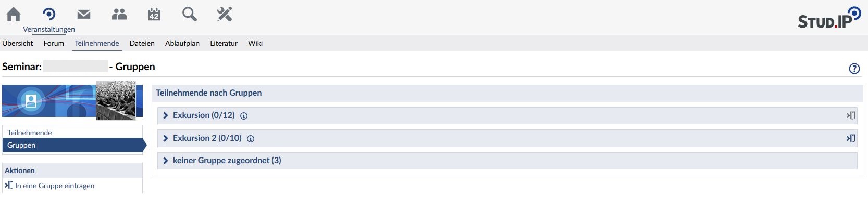The image size is (868, 197).
Task: Expand the Exkursion 2 (0/10) group
Action: tap(207, 138)
